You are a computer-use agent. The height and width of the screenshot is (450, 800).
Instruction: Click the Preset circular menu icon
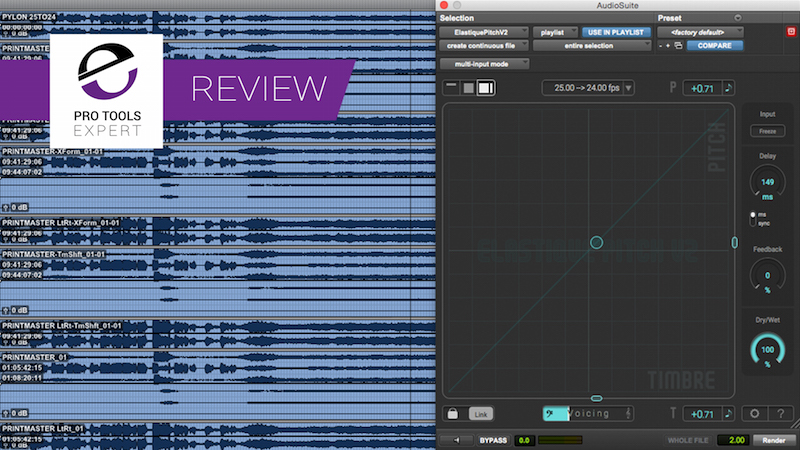tap(738, 18)
